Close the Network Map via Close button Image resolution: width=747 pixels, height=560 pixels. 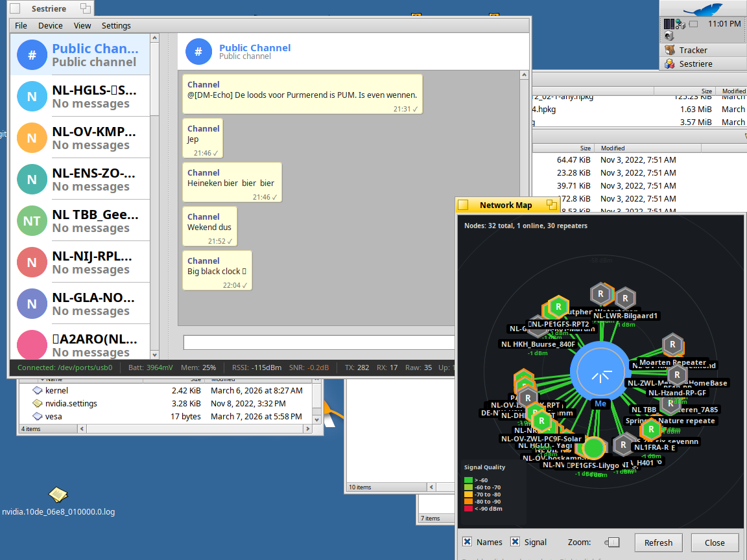715,542
